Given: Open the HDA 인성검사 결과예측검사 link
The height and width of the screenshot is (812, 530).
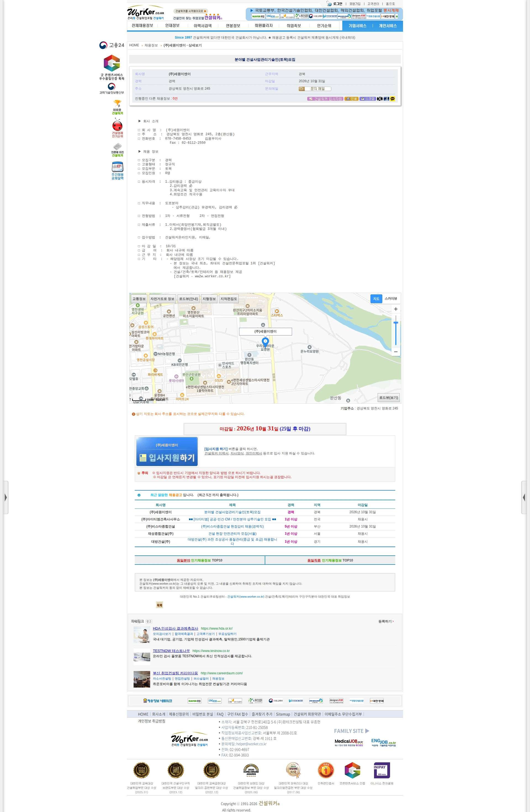Looking at the screenshot, I should point(175,629).
